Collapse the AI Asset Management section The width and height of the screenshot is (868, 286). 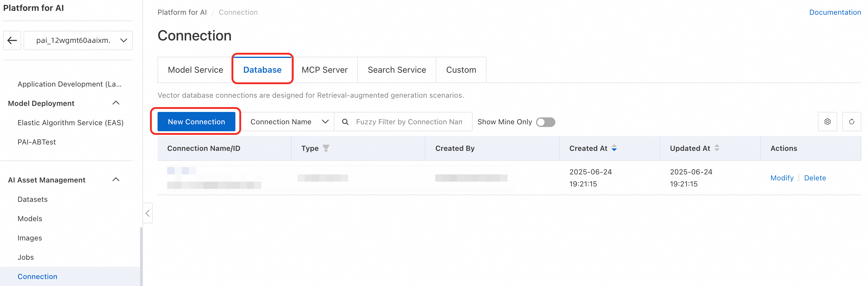point(116,180)
